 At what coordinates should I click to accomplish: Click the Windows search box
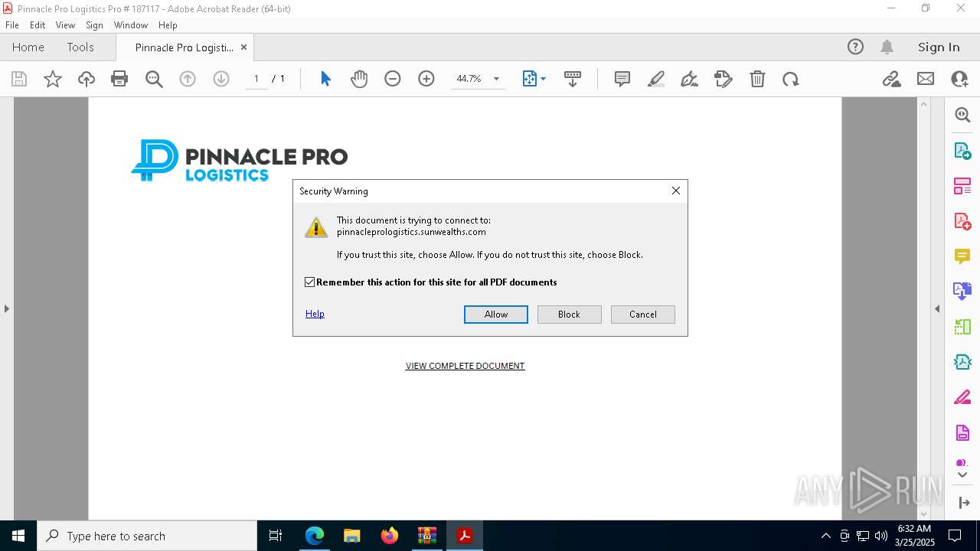tap(147, 536)
